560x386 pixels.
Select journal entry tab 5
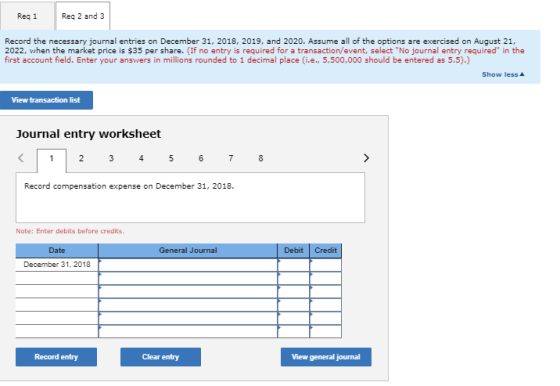coord(171,159)
